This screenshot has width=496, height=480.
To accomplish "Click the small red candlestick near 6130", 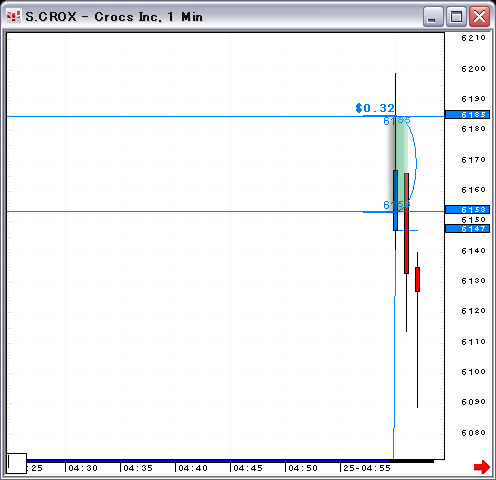I will coord(417,279).
